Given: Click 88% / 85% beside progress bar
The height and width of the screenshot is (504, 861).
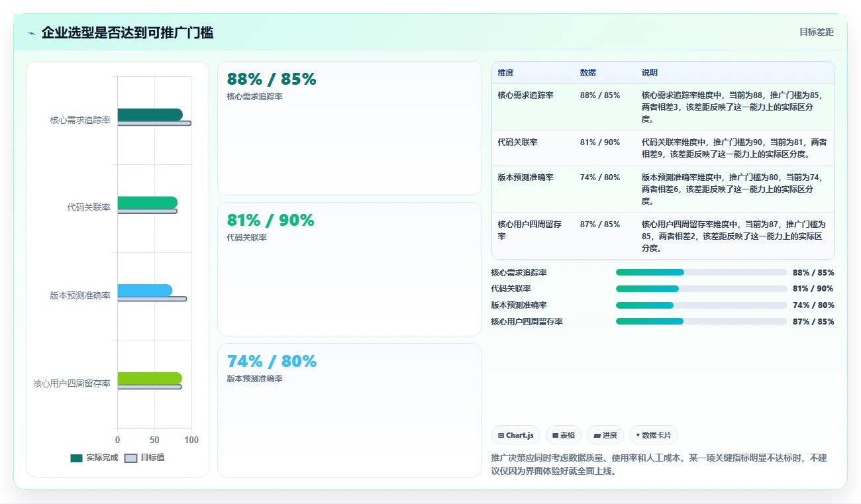Looking at the screenshot, I should tap(813, 272).
